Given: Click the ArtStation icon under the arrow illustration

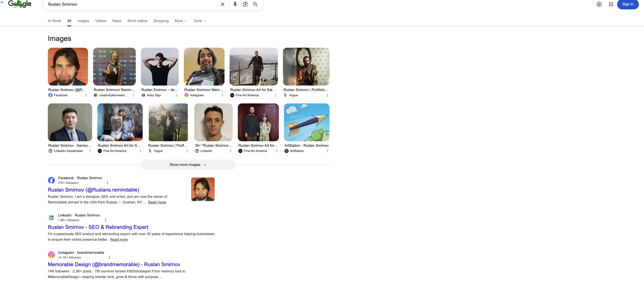Looking at the screenshot, I should [x=286, y=151].
